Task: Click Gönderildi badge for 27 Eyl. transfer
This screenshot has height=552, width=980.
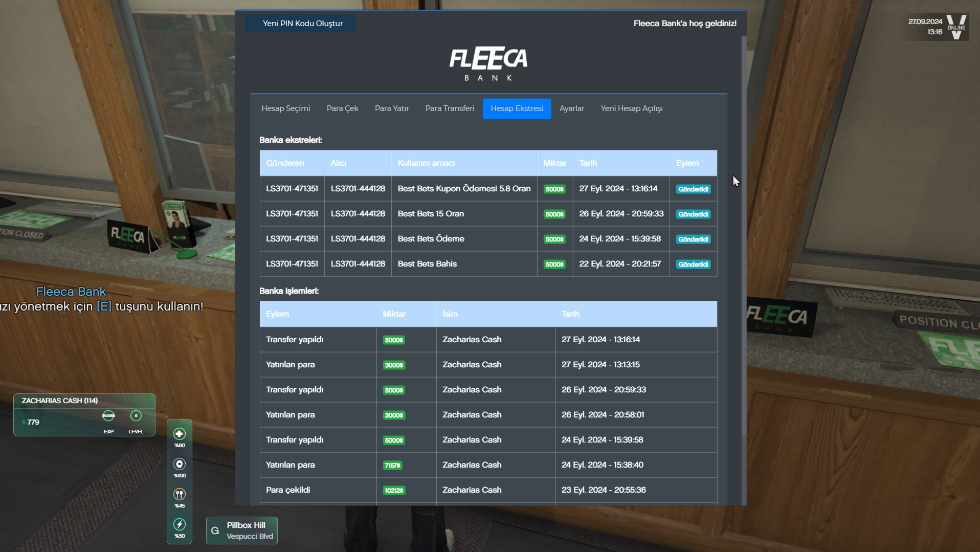Action: (x=694, y=189)
